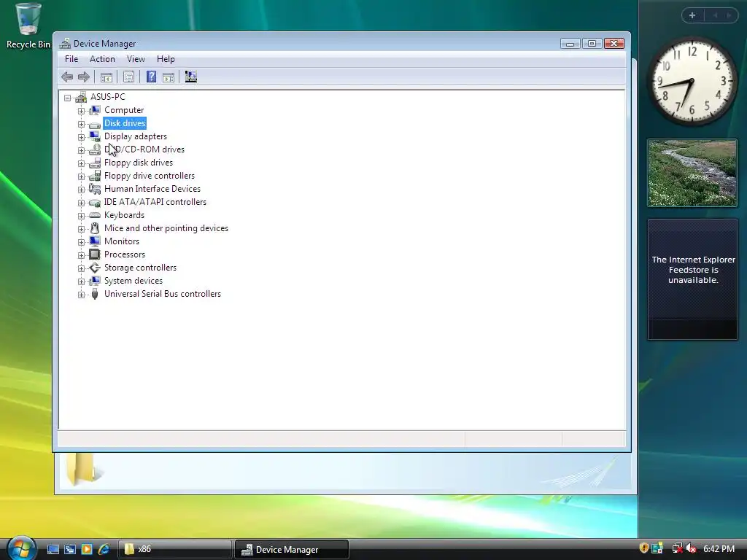This screenshot has height=560, width=747.
Task: Click the Forward arrow in toolbar
Action: (x=84, y=77)
